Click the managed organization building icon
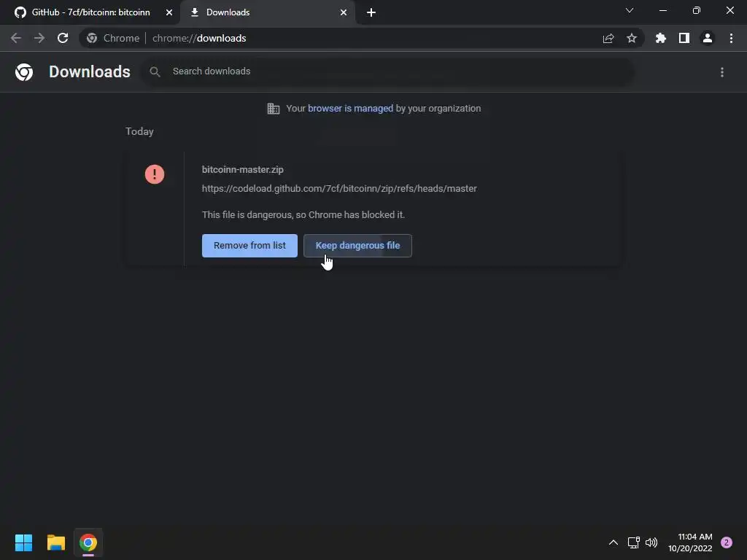This screenshot has height=560, width=747. pos(273,109)
